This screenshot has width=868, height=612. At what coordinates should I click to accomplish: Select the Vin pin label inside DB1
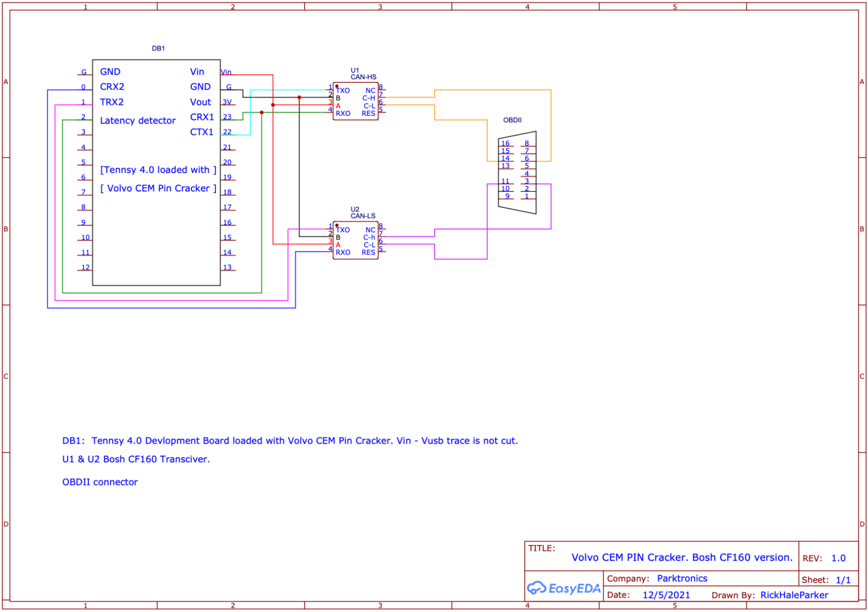(197, 72)
